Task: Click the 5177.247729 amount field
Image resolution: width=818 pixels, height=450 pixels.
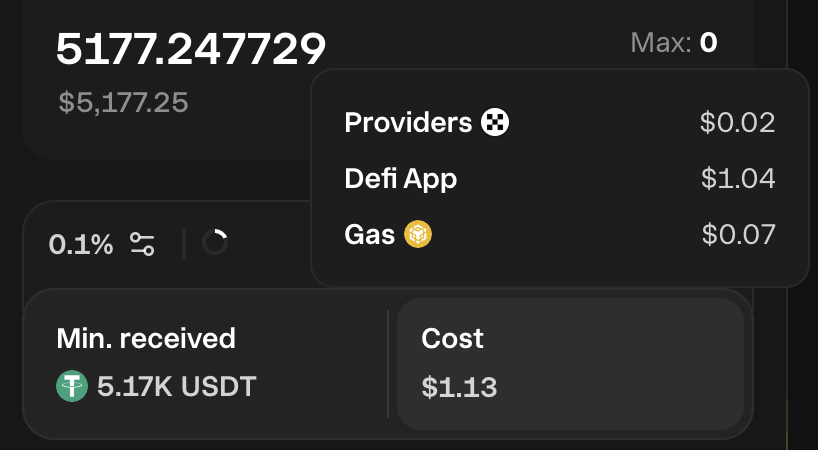Action: click(191, 48)
